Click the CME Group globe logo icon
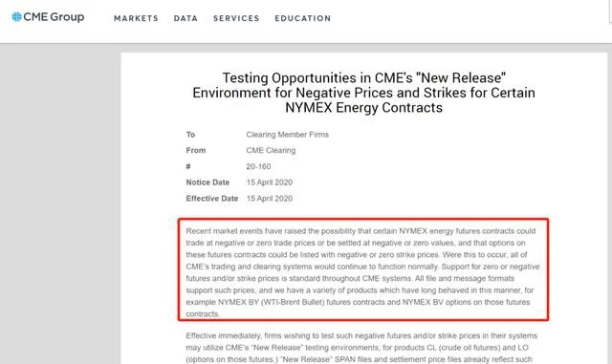Screen dimensions: 612x364 coord(16,17)
